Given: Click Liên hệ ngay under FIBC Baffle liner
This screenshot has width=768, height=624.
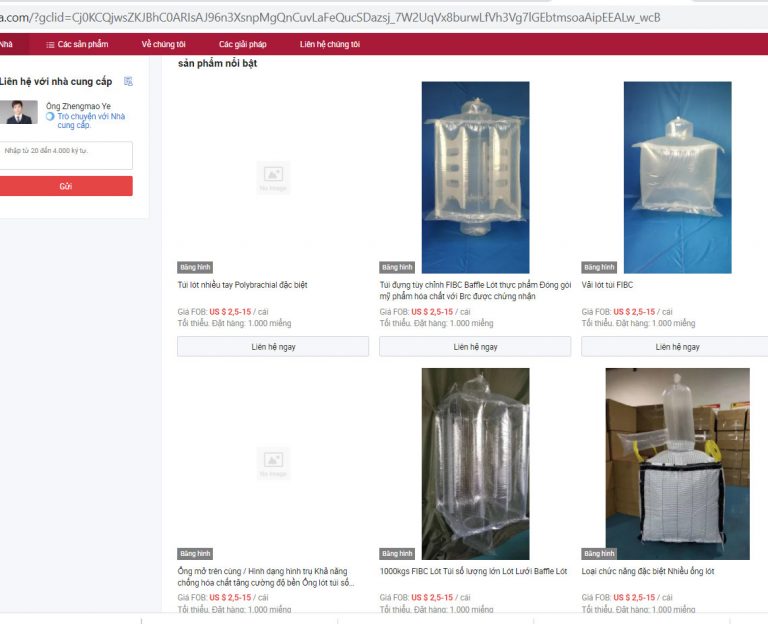Looking at the screenshot, I should (x=475, y=347).
